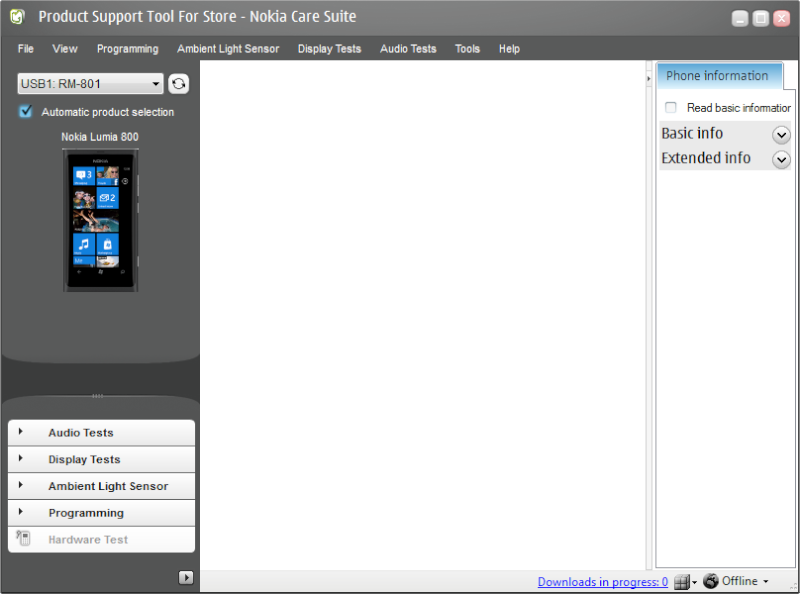Image resolution: width=800 pixels, height=594 pixels.
Task: Click the Downloads in progress link
Action: tap(603, 582)
